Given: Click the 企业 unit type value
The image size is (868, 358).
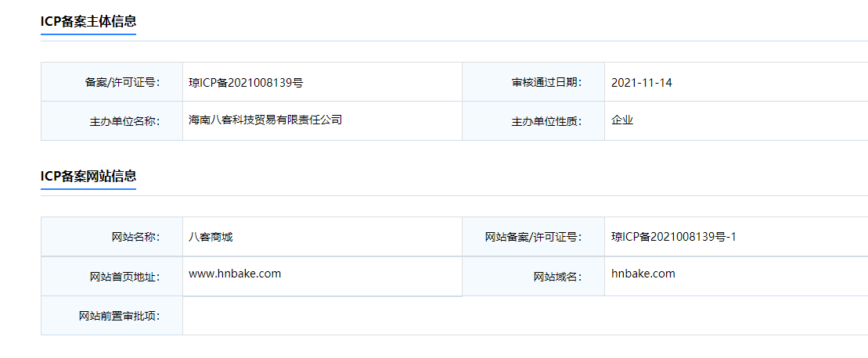Looking at the screenshot, I should pyautogui.click(x=622, y=120).
